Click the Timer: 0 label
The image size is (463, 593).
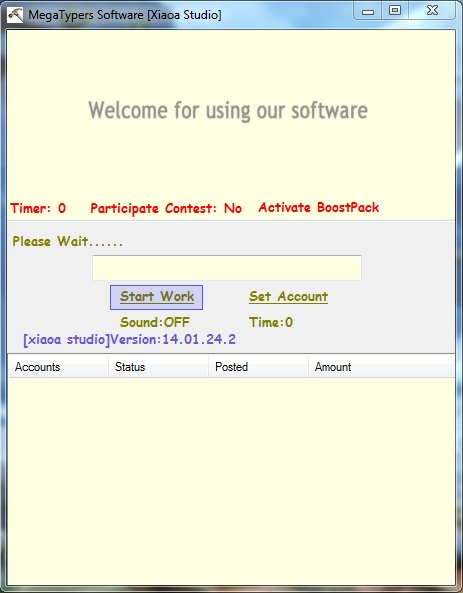[38, 208]
